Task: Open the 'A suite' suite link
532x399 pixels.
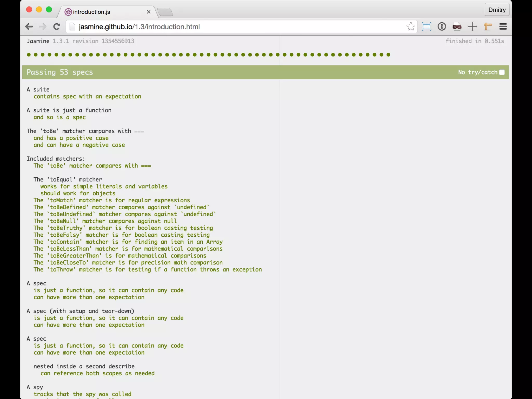Action: click(x=38, y=89)
